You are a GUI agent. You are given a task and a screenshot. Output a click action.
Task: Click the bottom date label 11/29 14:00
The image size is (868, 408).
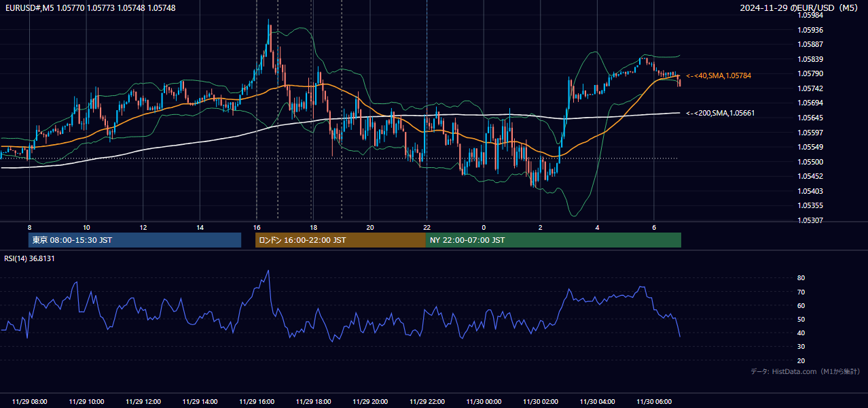pyautogui.click(x=200, y=402)
